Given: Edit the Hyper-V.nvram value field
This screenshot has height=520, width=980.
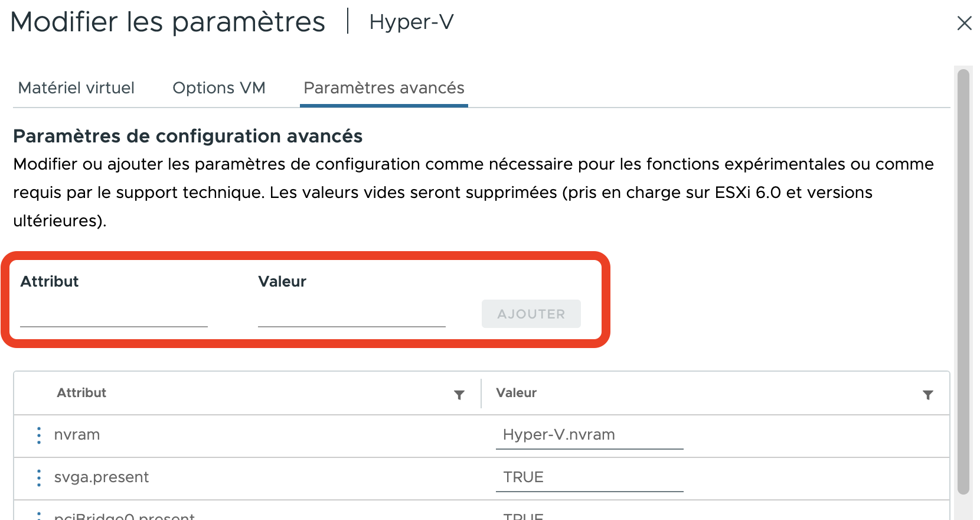Looking at the screenshot, I should coord(589,435).
